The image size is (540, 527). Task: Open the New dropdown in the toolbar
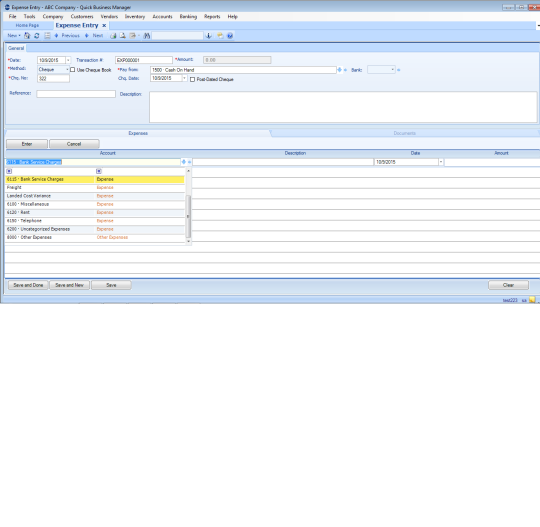[14, 35]
